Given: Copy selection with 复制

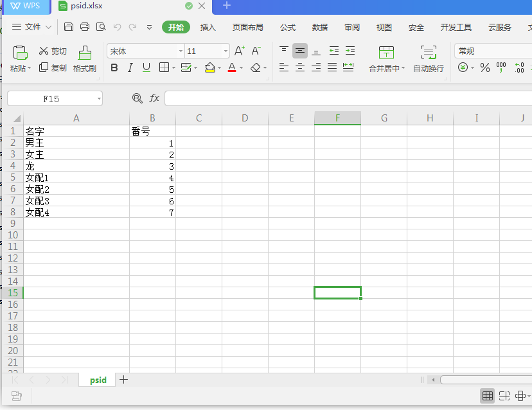Looking at the screenshot, I should pos(53,67).
